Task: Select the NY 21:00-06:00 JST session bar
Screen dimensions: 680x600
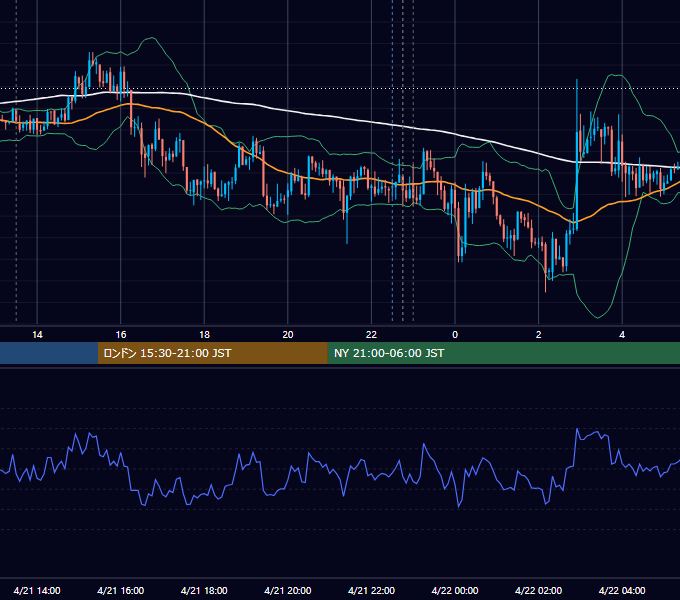Action: (x=503, y=353)
